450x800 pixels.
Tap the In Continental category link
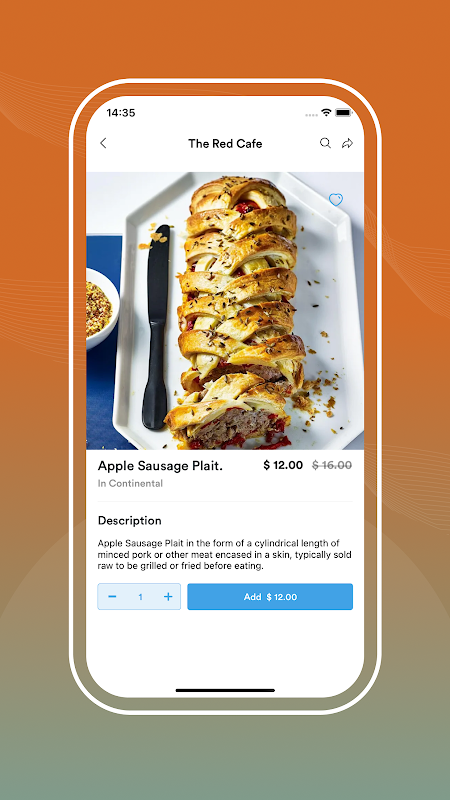130,483
